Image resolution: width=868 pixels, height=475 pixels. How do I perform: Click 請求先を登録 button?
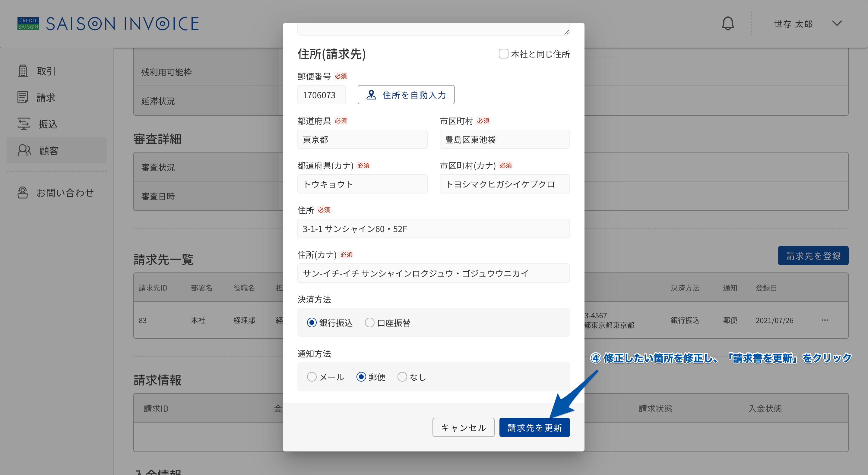pos(813,256)
